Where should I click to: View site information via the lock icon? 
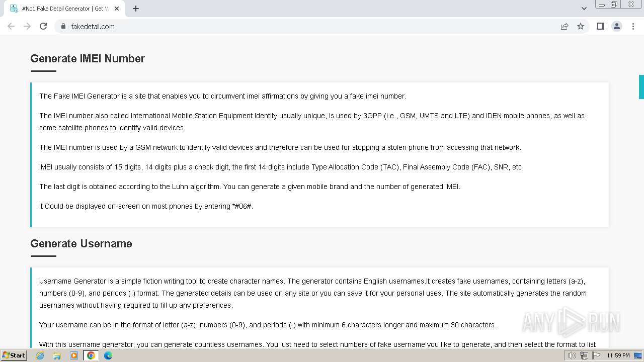click(63, 26)
